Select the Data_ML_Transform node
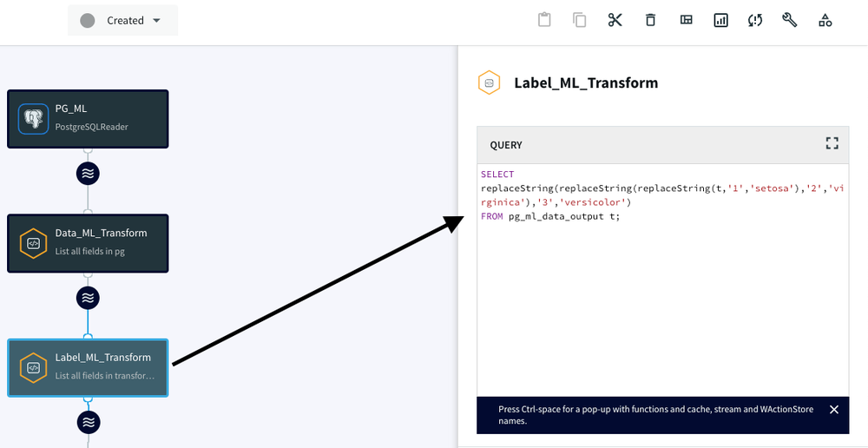The height and width of the screenshot is (448, 868). 88,243
